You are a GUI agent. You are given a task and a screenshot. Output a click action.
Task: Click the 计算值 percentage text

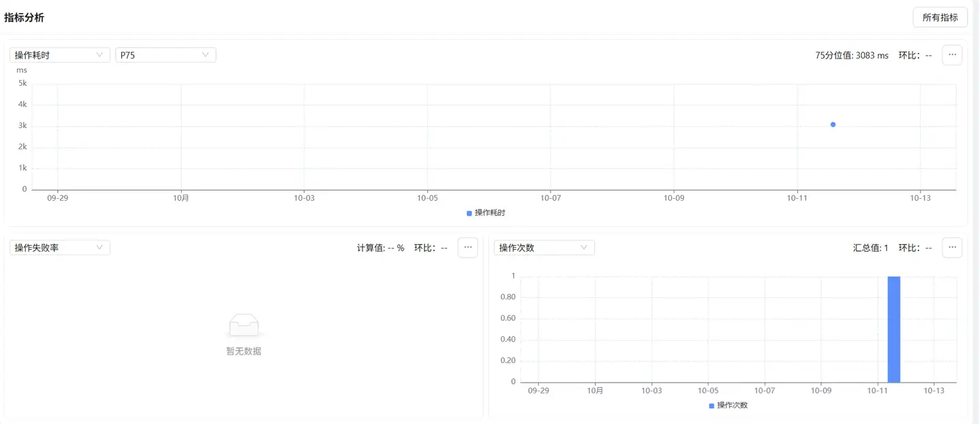point(380,248)
